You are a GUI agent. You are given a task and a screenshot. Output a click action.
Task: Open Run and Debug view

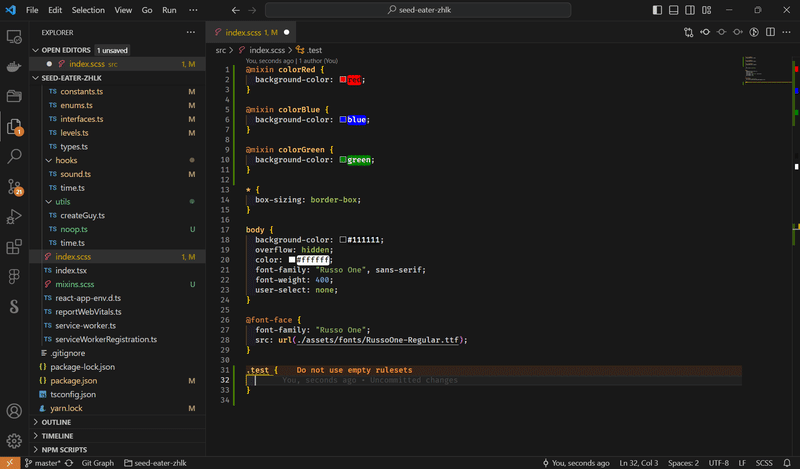[x=14, y=216]
